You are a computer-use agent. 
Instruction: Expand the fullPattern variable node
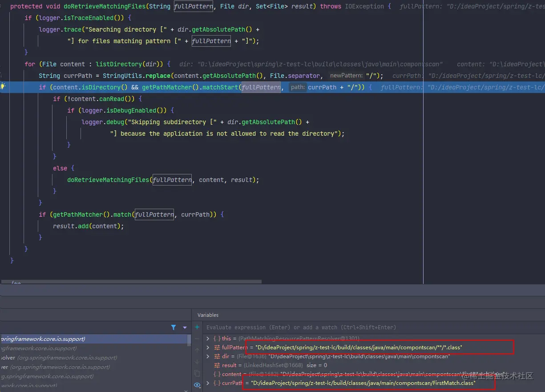point(208,348)
